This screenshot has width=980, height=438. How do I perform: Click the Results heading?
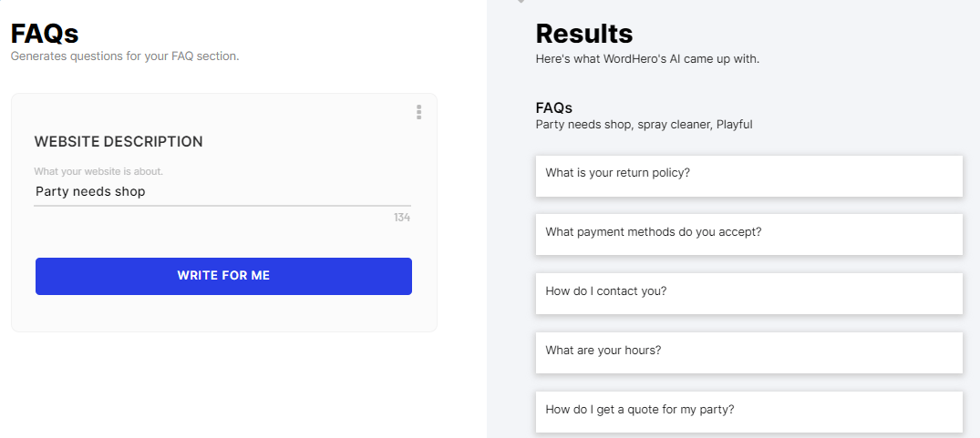coord(583,34)
